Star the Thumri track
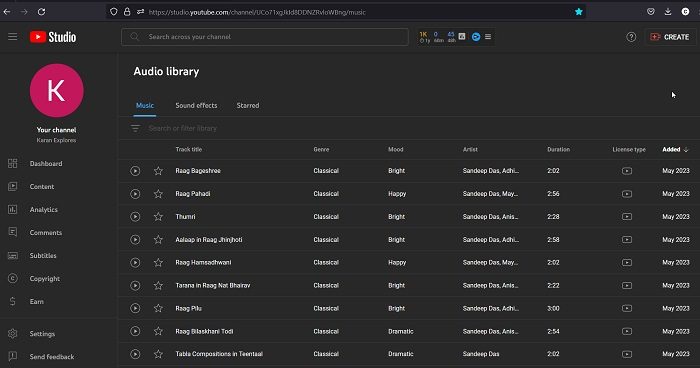The height and width of the screenshot is (368, 700). 158,217
